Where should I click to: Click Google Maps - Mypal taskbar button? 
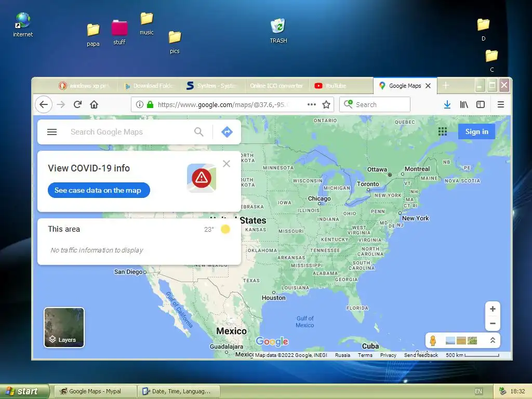96,391
